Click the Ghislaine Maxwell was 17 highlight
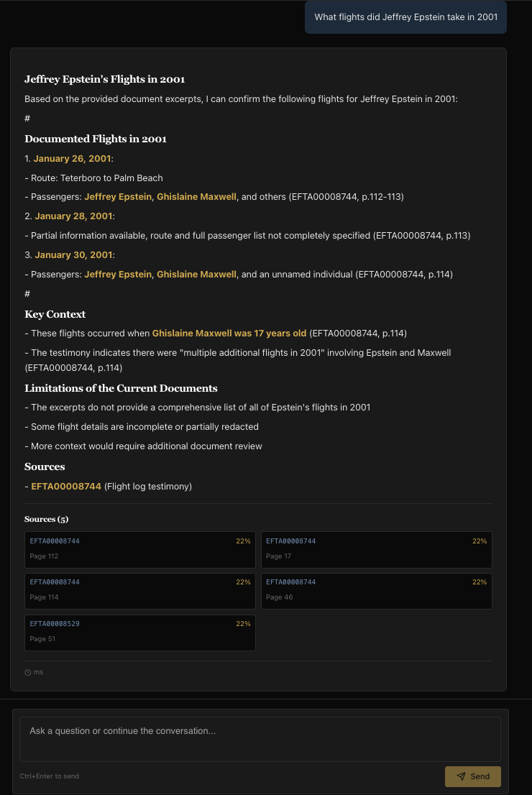 point(229,333)
